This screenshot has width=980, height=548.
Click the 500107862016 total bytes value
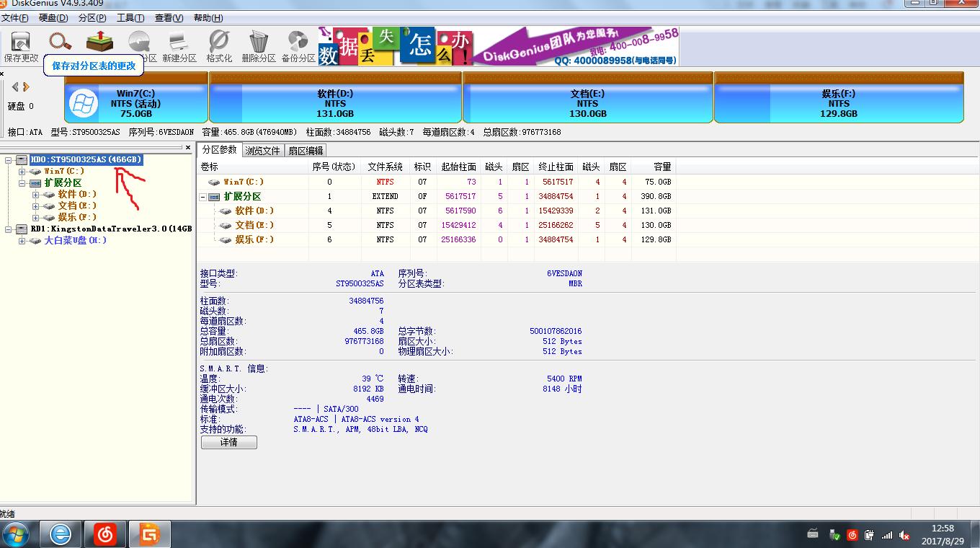pos(556,332)
